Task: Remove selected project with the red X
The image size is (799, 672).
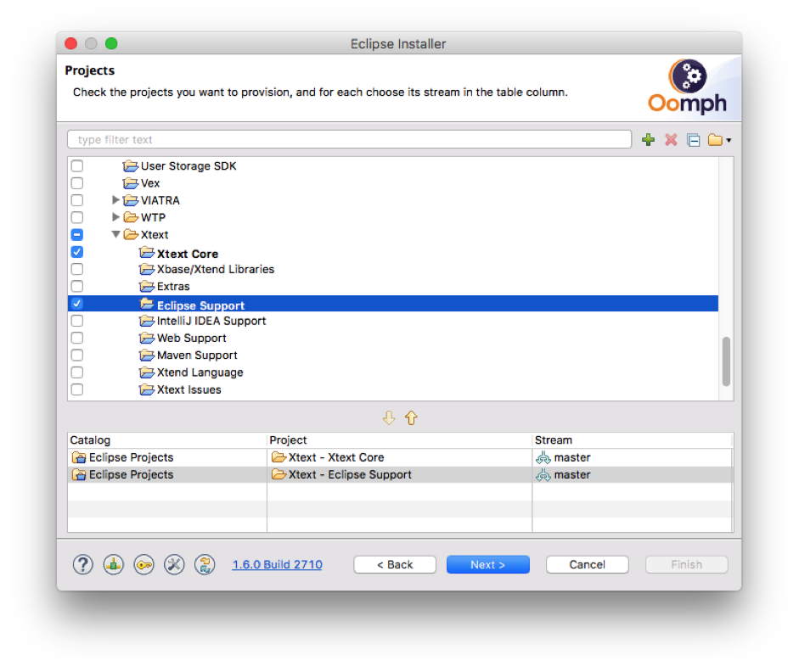Action: click(671, 139)
